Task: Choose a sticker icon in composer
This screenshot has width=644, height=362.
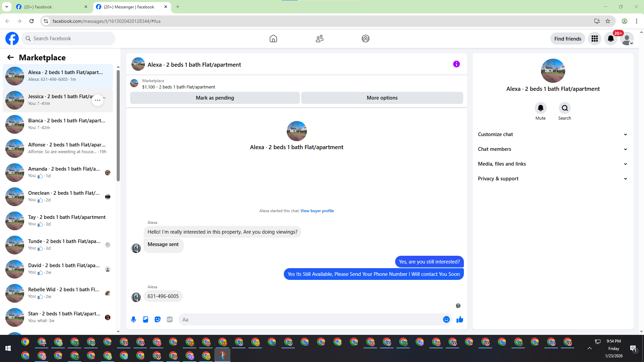Action: [158, 319]
